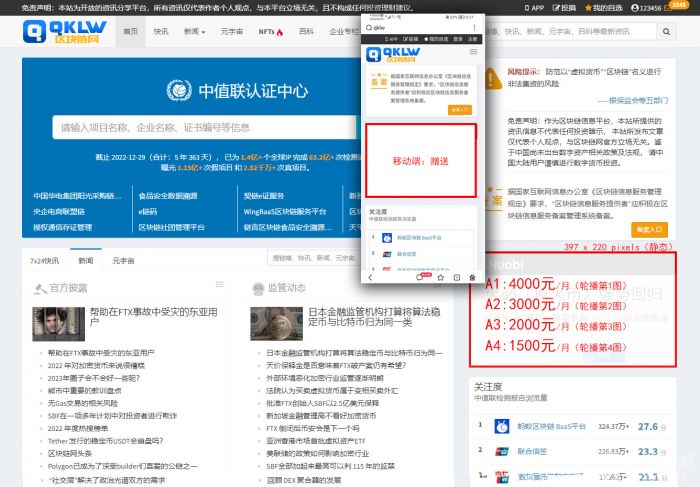Click the certificate search field in blue banner

[204, 128]
